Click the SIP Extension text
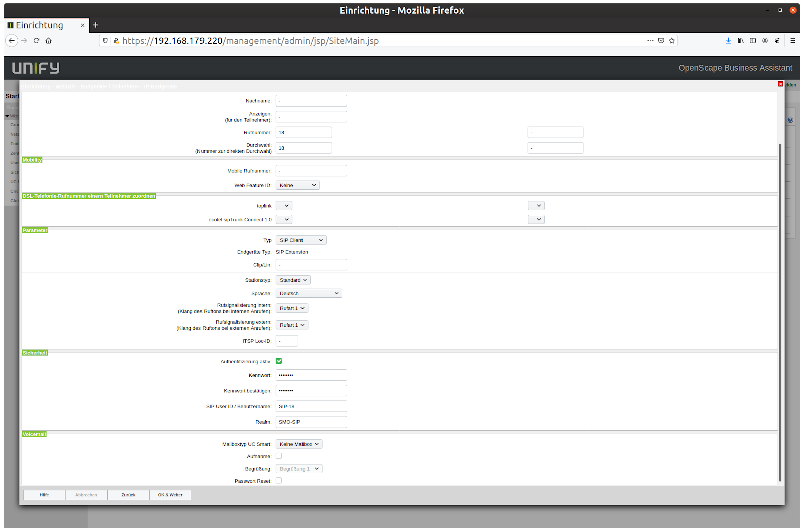The image size is (804, 532). point(292,252)
